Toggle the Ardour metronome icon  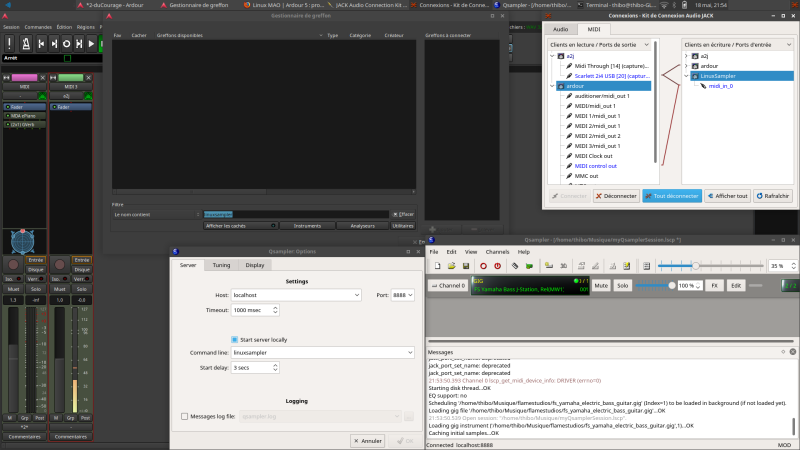tap(23, 44)
